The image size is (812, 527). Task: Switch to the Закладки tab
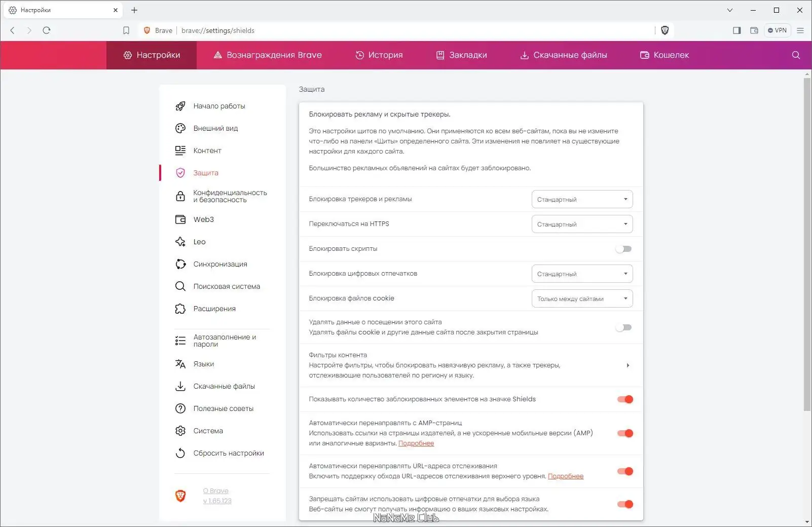[462, 55]
